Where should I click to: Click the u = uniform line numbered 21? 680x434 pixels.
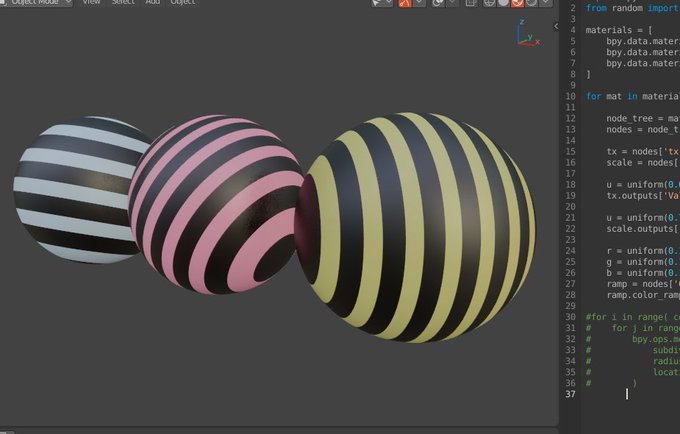point(643,218)
